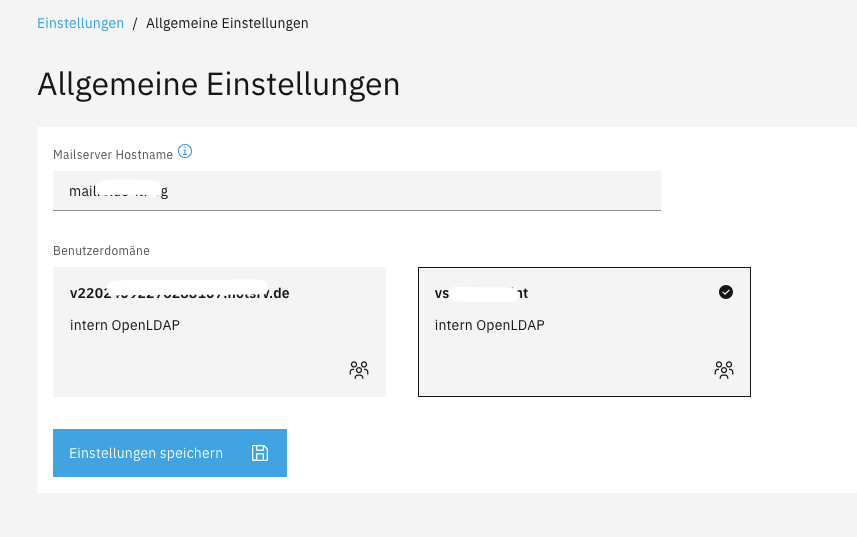Click 'intern OpenLDAP' in the hotsrv.de tile
Image resolution: width=857 pixels, height=537 pixels.
124,325
